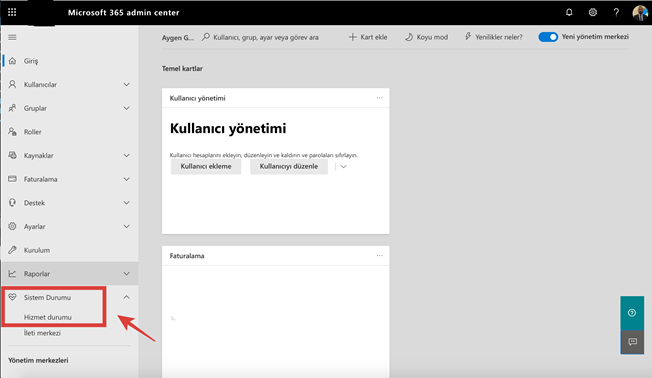Open the dropdown beside Kullanıcıyı düzenle

[x=343, y=166]
